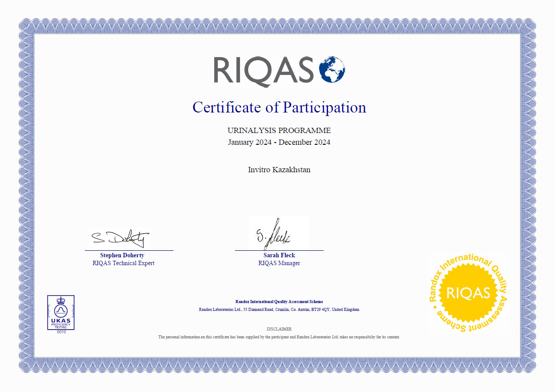
Task: Select the January 2024 - December 2024 date range
Action: (x=279, y=142)
